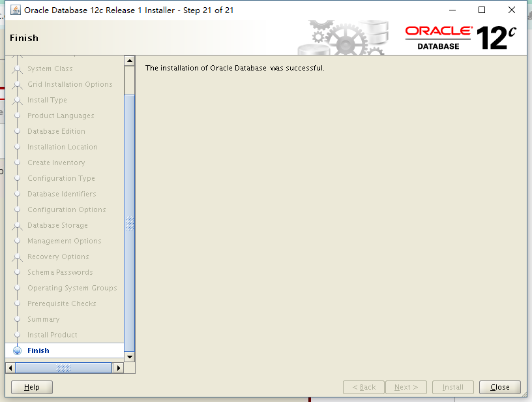Click the disabled Next button
Viewport: 532px width, 402px height.
coord(406,387)
